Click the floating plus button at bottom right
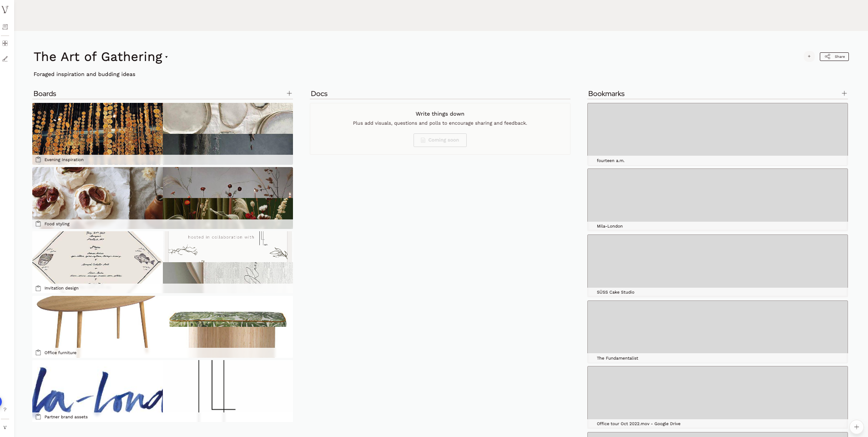 (857, 427)
